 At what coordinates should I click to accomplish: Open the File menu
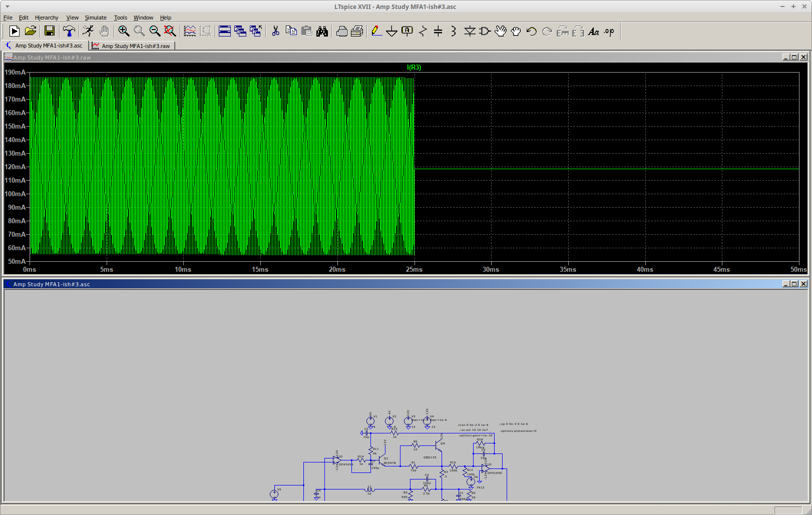tap(8, 18)
